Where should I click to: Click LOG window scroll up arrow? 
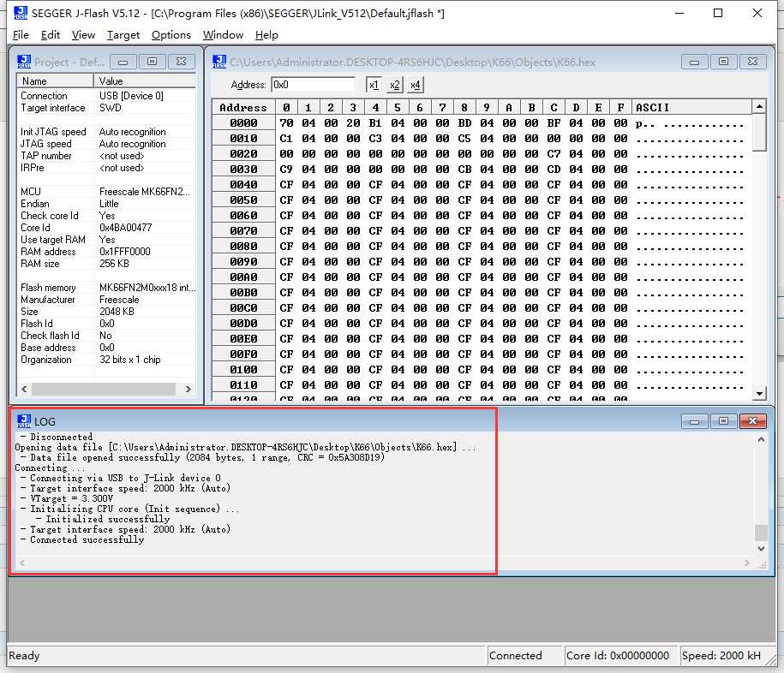pos(761,439)
